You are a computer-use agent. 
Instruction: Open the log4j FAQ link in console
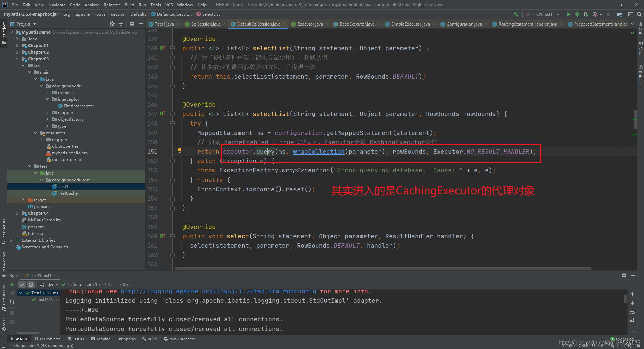point(218,291)
